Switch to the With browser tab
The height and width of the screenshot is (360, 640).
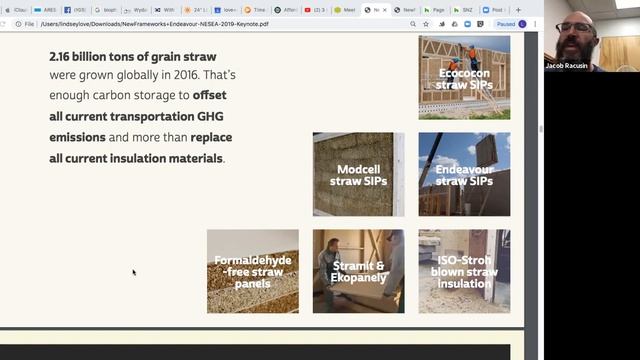(165, 10)
